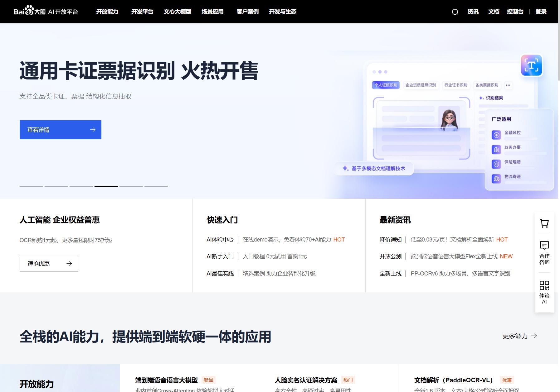Screen dimensions: 560x392
Task: Open the shopping cart sidebar icon
Action: [x=544, y=223]
